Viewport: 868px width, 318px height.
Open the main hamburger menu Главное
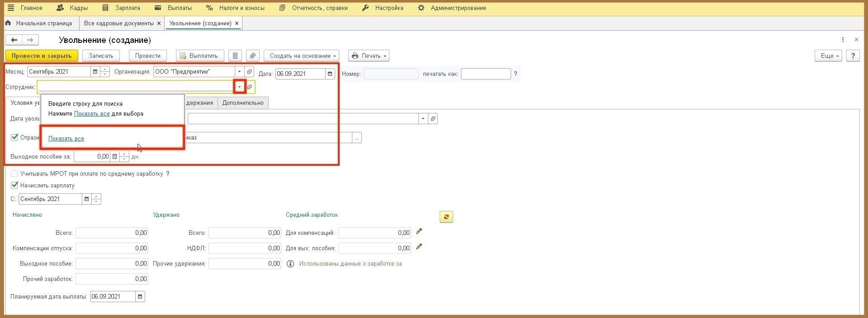[x=25, y=8]
